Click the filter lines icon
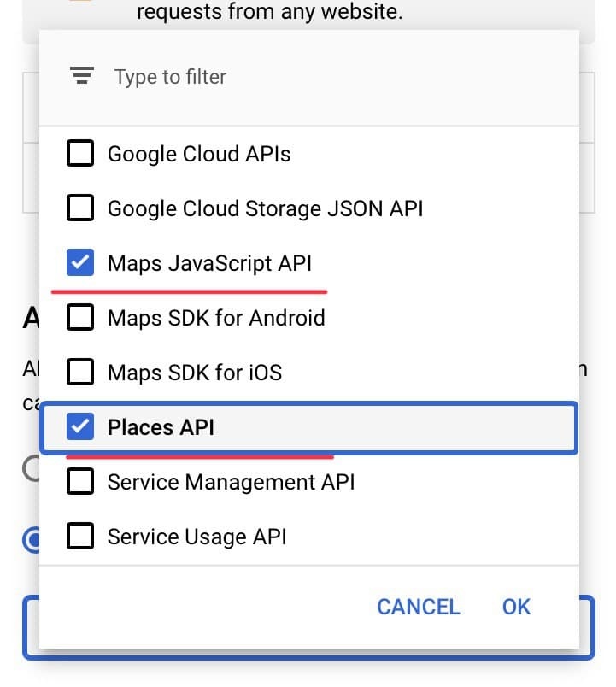Image resolution: width=616 pixels, height=687 pixels. tap(82, 75)
